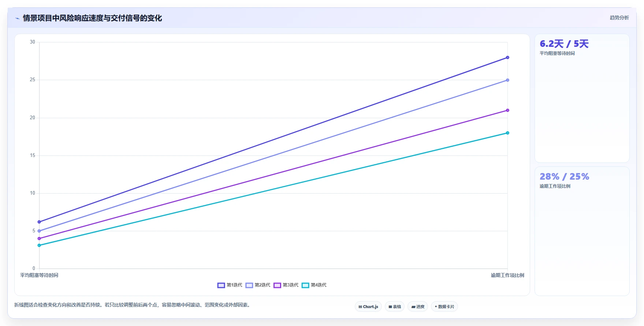Click the 第2迭代 starting point at 5
This screenshot has width=644, height=326.
coord(39,231)
